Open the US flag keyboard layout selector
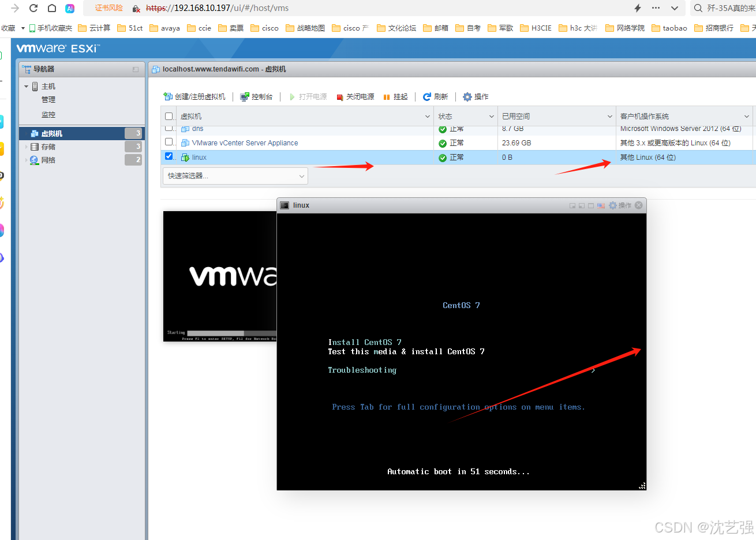This screenshot has height=540, width=756. click(601, 205)
